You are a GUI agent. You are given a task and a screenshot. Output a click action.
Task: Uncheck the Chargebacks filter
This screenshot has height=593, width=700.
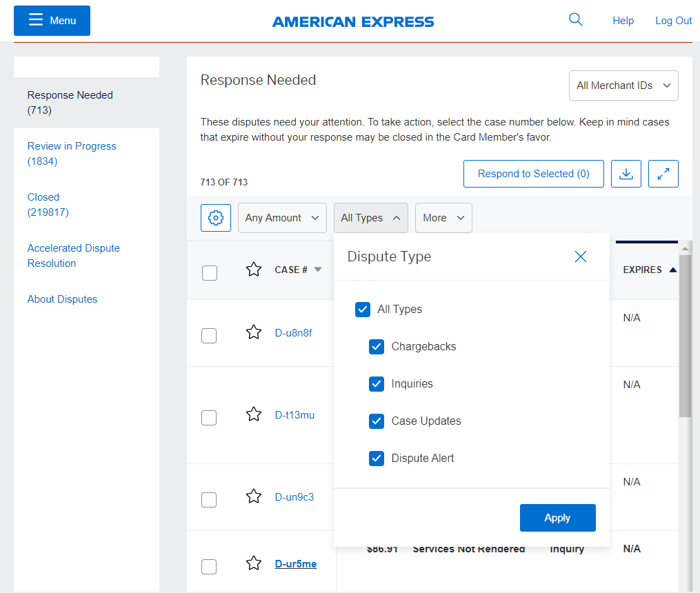377,347
